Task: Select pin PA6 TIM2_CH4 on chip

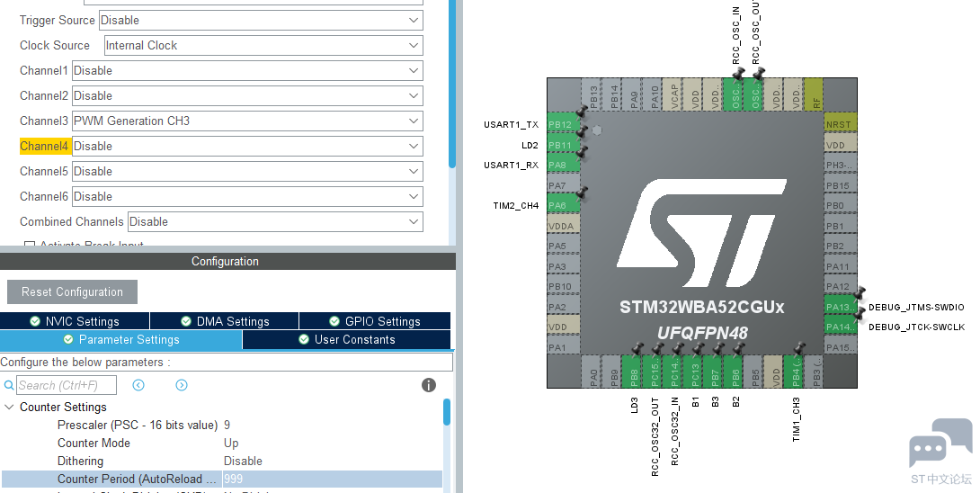Action: 563,205
